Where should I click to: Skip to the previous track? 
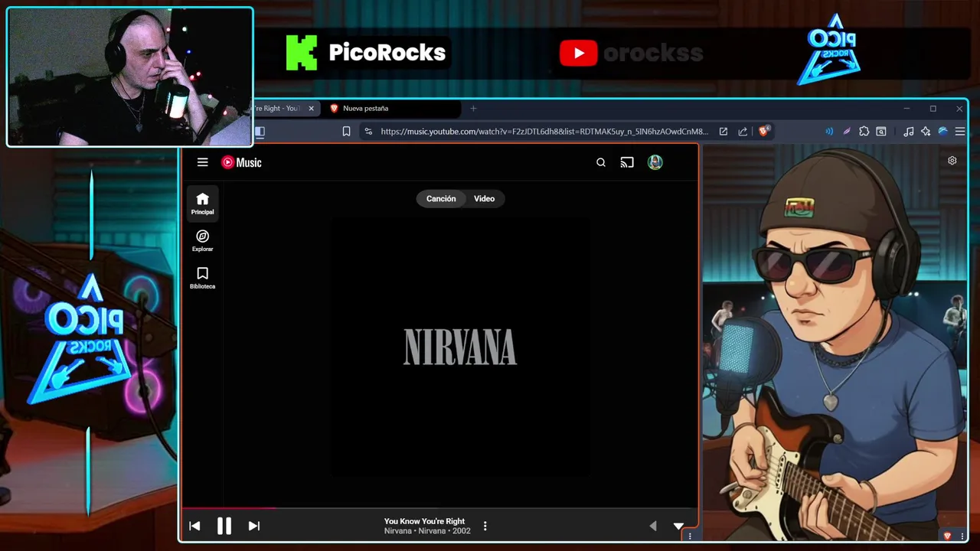click(x=194, y=526)
